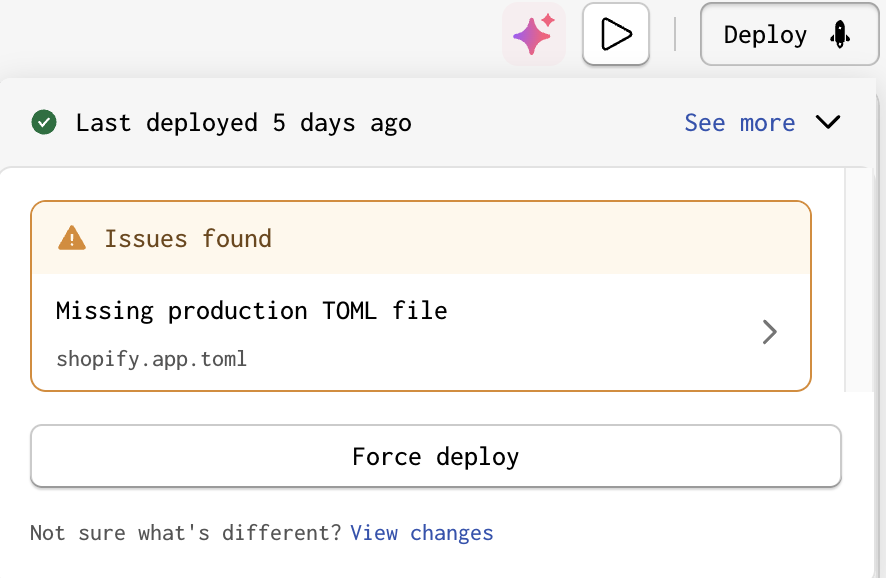Click the rocket icon in Deploy
The height and width of the screenshot is (578, 886).
[840, 35]
